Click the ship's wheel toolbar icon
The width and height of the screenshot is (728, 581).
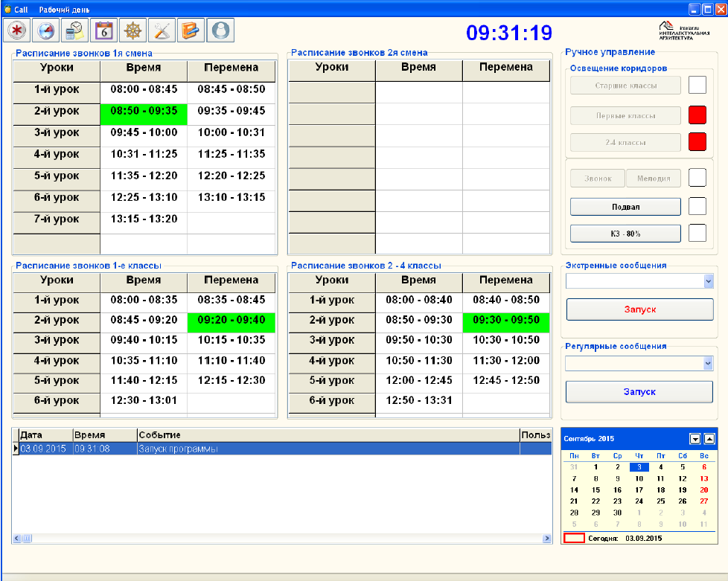[x=132, y=31]
